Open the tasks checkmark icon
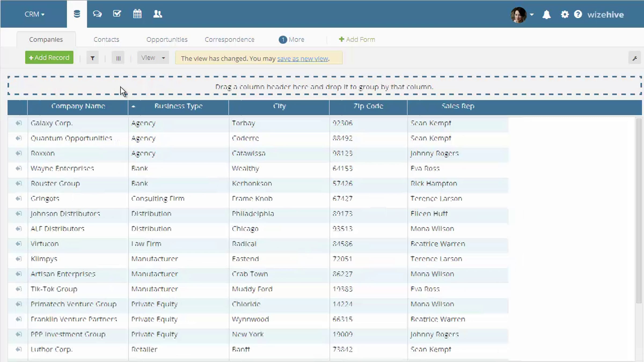Screen dimensions: 644x362 tap(117, 14)
